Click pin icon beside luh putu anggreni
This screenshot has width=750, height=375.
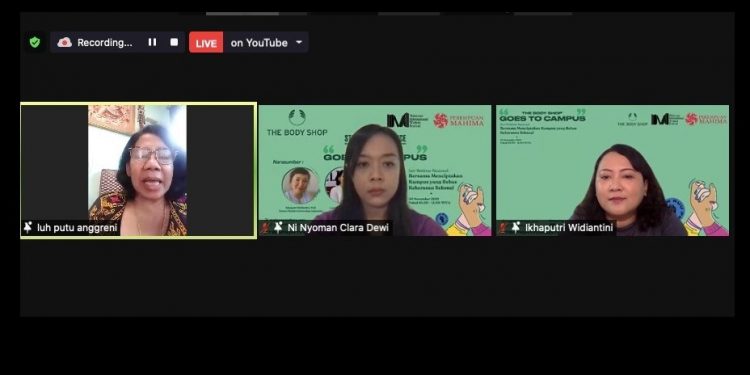point(28,228)
